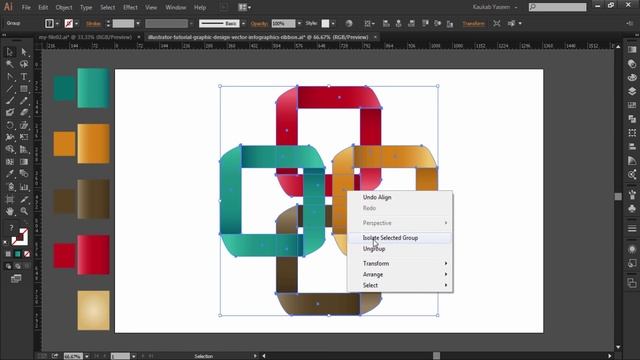Choose Isolate Selected Group from context menu
Screen dimensions: 640x360
point(400,238)
